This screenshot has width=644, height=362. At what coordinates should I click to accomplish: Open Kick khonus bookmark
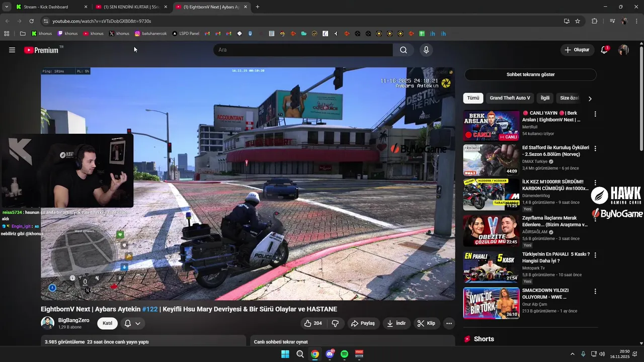(42, 34)
